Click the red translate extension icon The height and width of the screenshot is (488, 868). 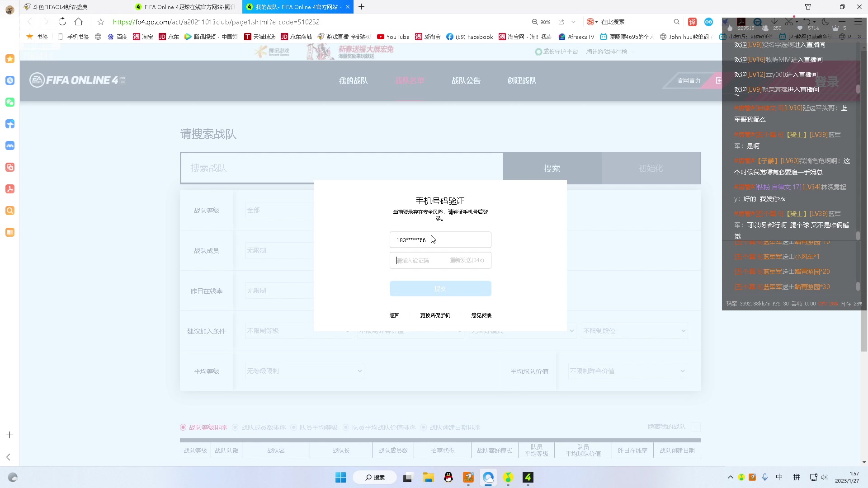tap(692, 22)
